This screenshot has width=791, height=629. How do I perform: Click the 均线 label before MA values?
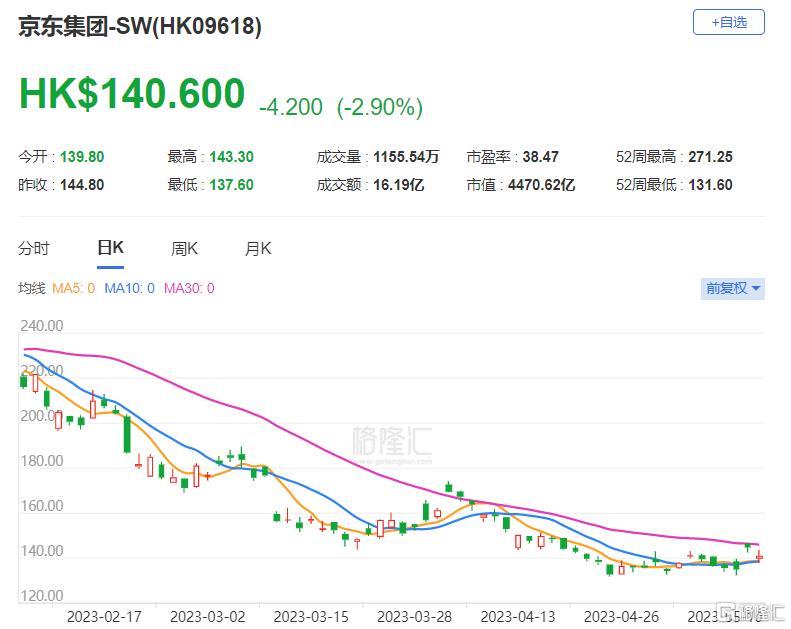tap(32, 289)
